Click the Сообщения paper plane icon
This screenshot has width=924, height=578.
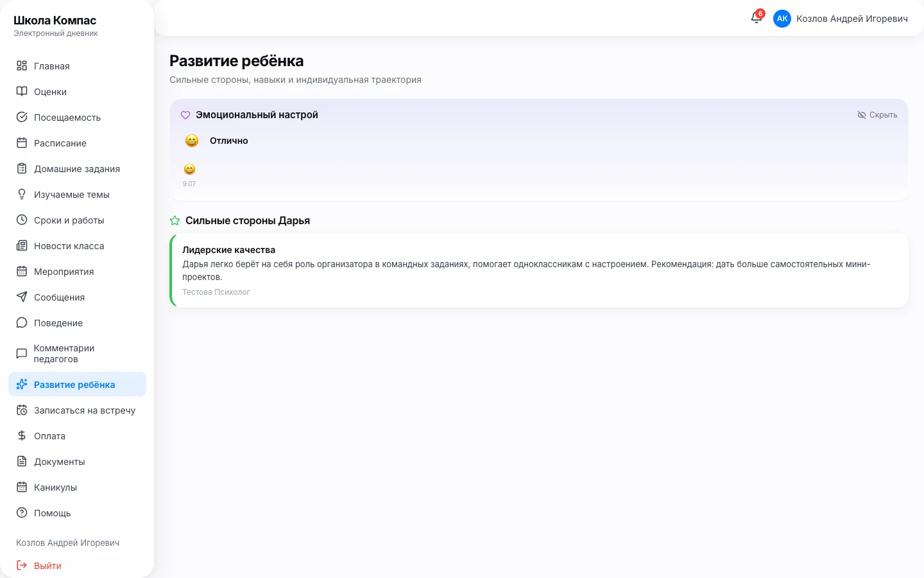(x=22, y=297)
